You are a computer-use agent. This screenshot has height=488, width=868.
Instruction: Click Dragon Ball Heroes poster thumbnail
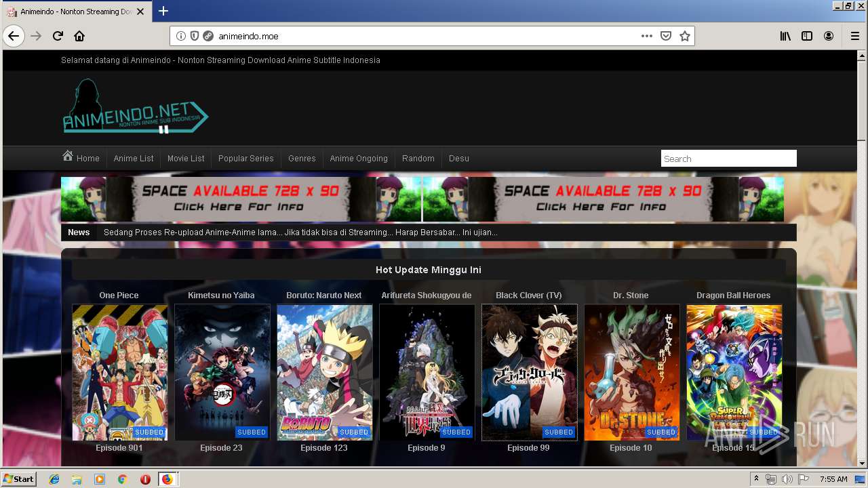[x=734, y=372]
